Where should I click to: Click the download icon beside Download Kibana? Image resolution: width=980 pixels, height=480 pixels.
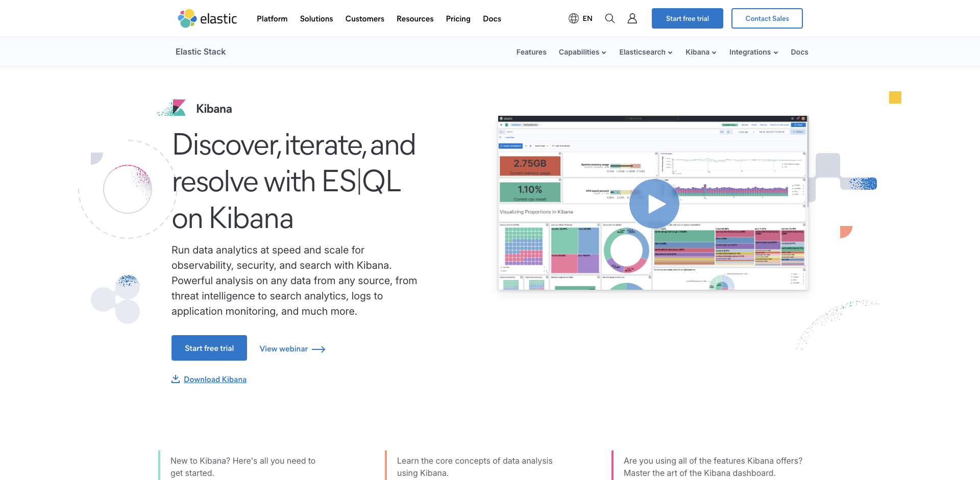click(x=176, y=379)
